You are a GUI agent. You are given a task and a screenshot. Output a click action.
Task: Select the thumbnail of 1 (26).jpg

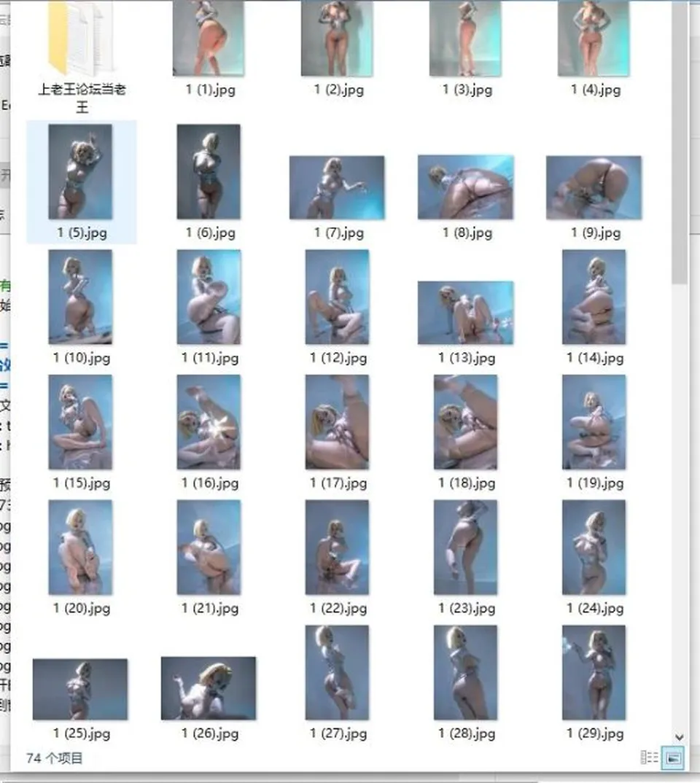(209, 689)
